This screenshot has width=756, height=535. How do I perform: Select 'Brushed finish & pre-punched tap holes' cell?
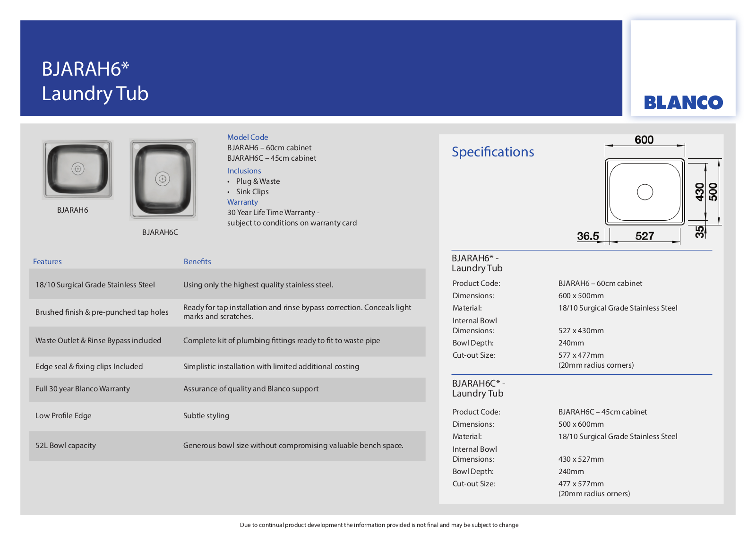(102, 312)
